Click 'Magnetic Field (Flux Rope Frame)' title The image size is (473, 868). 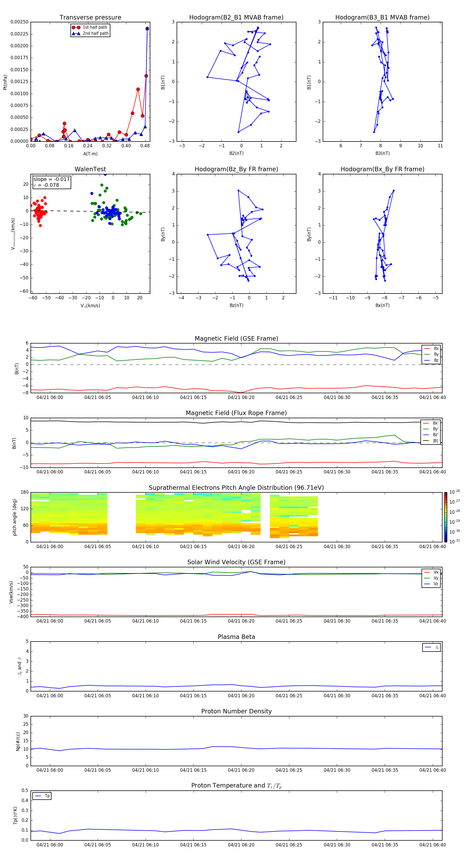(236, 413)
